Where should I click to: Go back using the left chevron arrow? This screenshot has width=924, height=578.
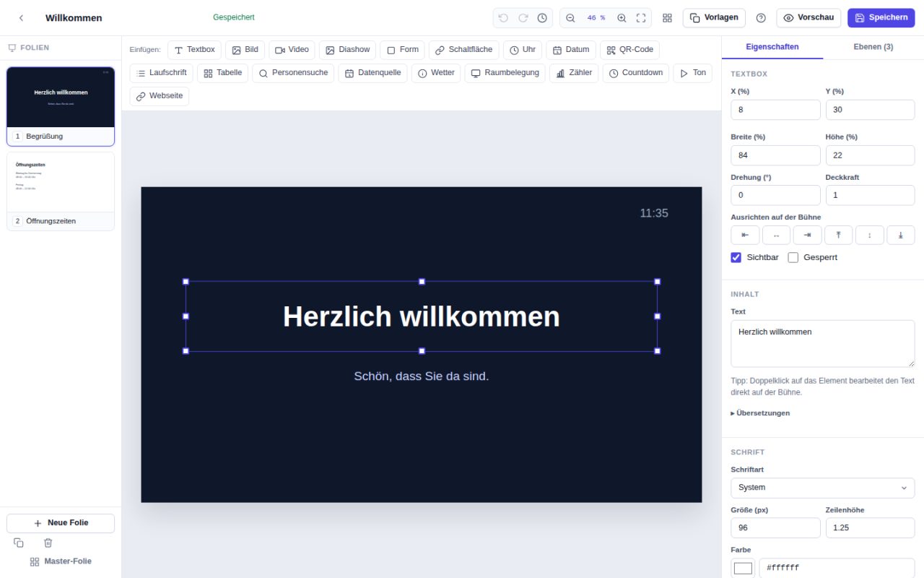click(x=21, y=18)
